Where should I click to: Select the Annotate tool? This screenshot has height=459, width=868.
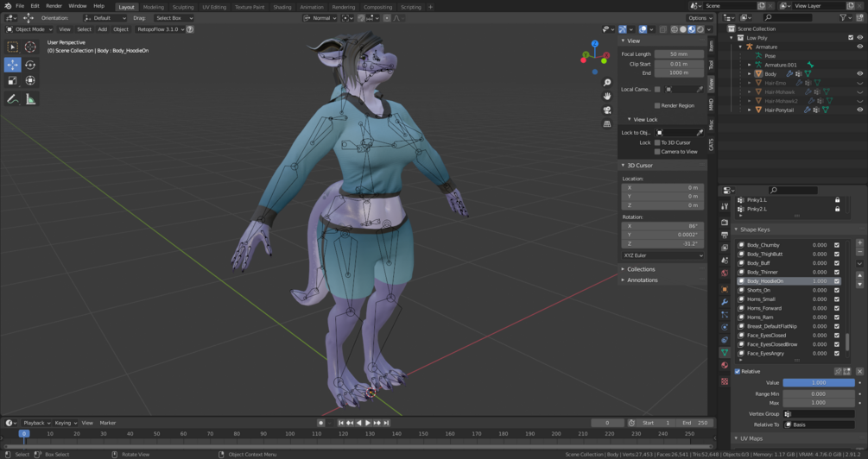click(12, 99)
